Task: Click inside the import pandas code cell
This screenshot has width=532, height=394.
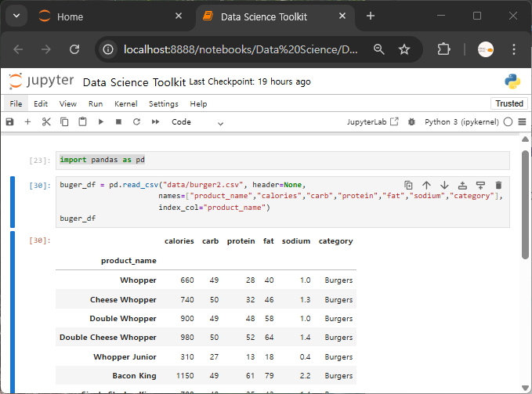Action: coord(283,160)
